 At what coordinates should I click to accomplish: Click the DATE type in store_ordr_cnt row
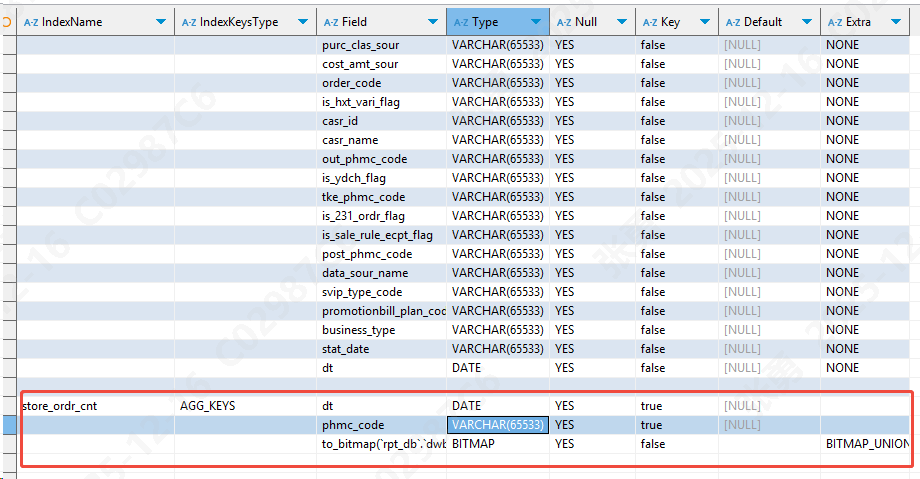tap(498, 406)
